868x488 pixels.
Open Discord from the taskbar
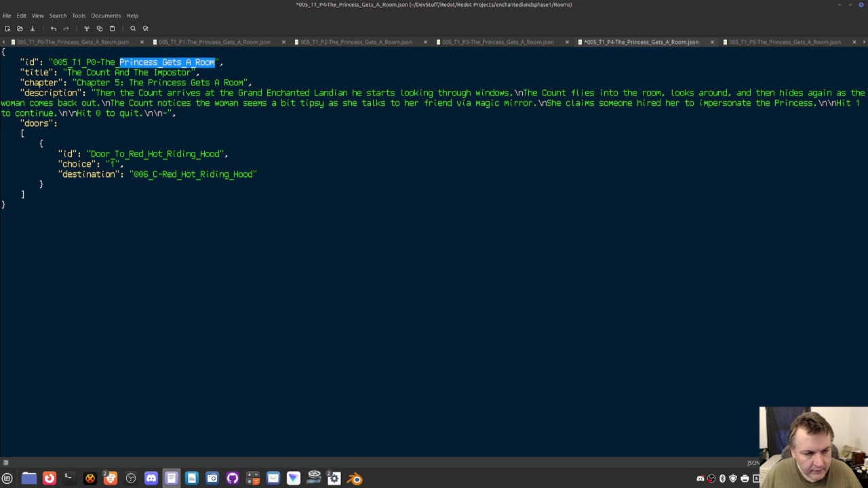[x=151, y=479]
